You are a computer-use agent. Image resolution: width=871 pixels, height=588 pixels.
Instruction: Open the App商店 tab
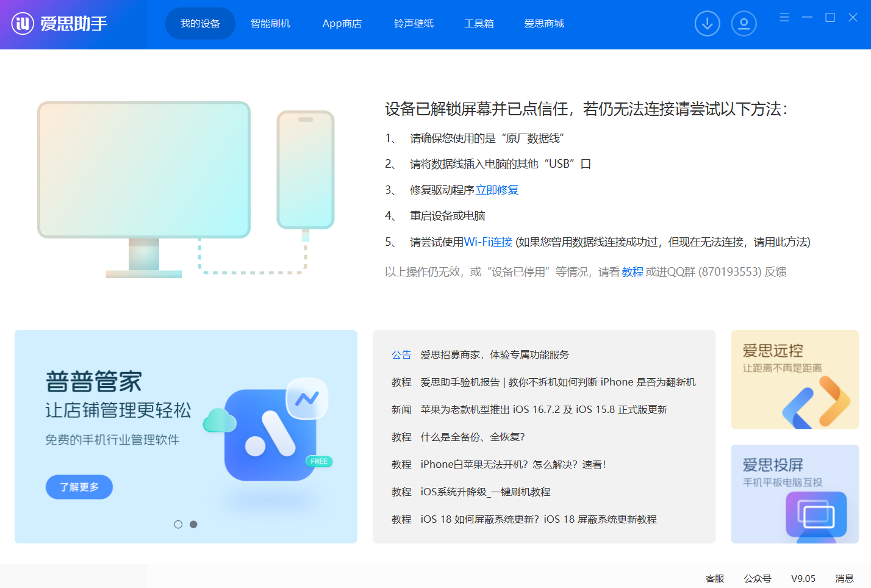pyautogui.click(x=342, y=24)
